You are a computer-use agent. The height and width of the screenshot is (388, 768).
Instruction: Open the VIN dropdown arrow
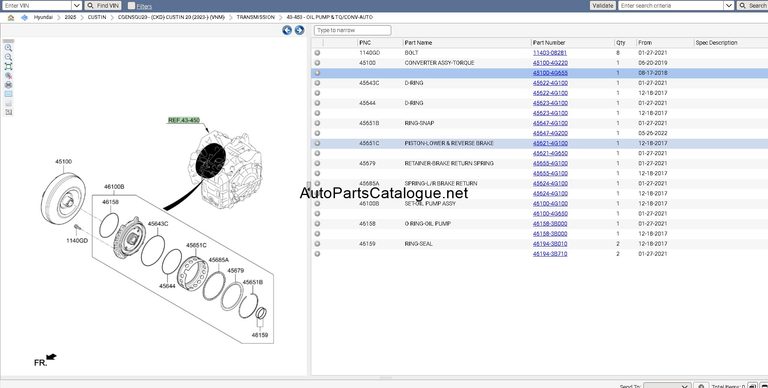click(77, 5)
